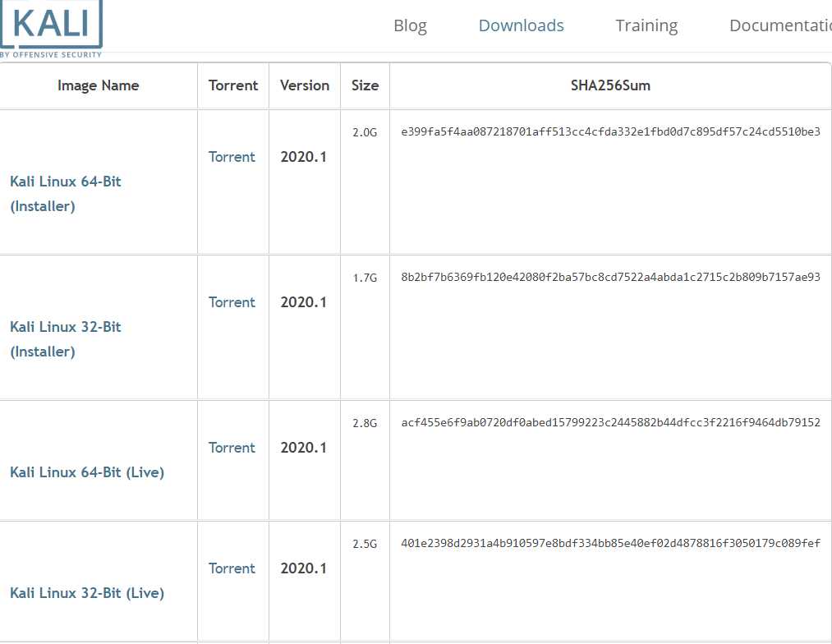Viewport: 832px width, 644px height.
Task: Select SHA256 hash starting with e399fa5f
Action: click(x=611, y=131)
